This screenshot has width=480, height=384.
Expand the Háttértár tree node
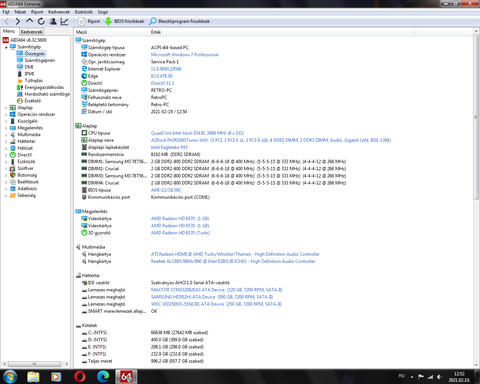[6, 141]
